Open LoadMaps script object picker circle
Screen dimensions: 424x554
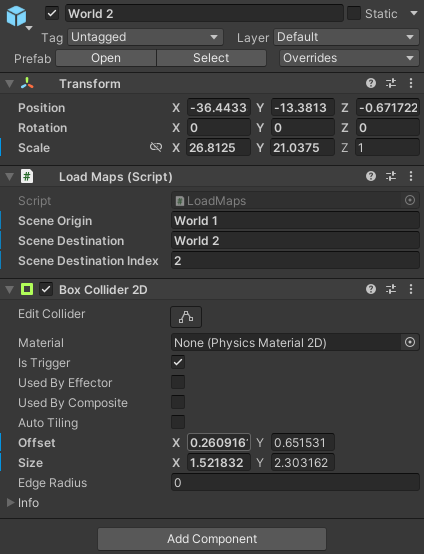410,201
